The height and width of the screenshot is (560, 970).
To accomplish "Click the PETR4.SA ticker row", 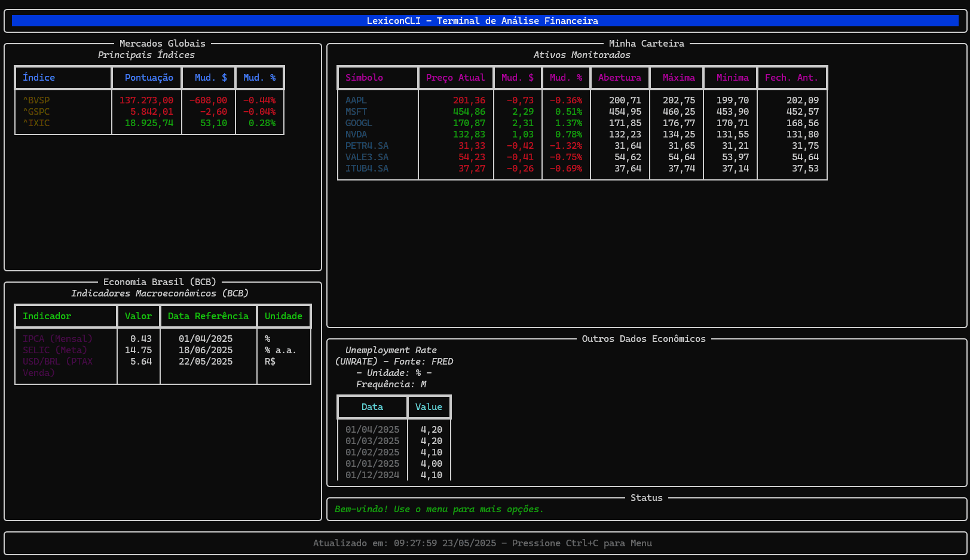I will tap(367, 146).
